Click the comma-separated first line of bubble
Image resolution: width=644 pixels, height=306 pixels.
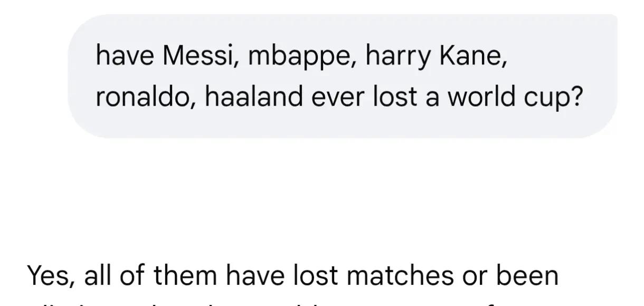click(301, 57)
